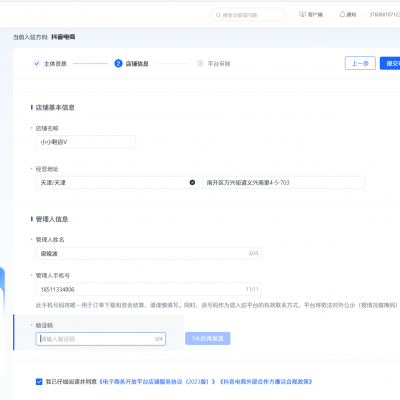Focus the 验证码 verification code input
400x400 pixels.
pyautogui.click(x=101, y=339)
